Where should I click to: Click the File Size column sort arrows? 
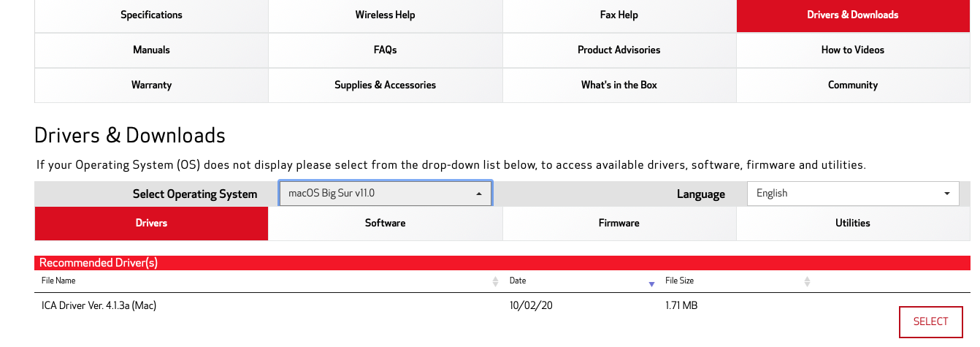pyautogui.click(x=807, y=281)
